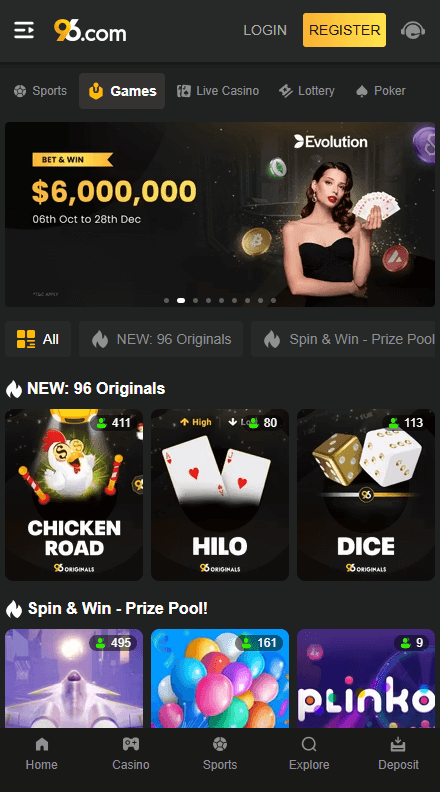440x792 pixels.
Task: Select the Poker tab
Action: coord(381,91)
